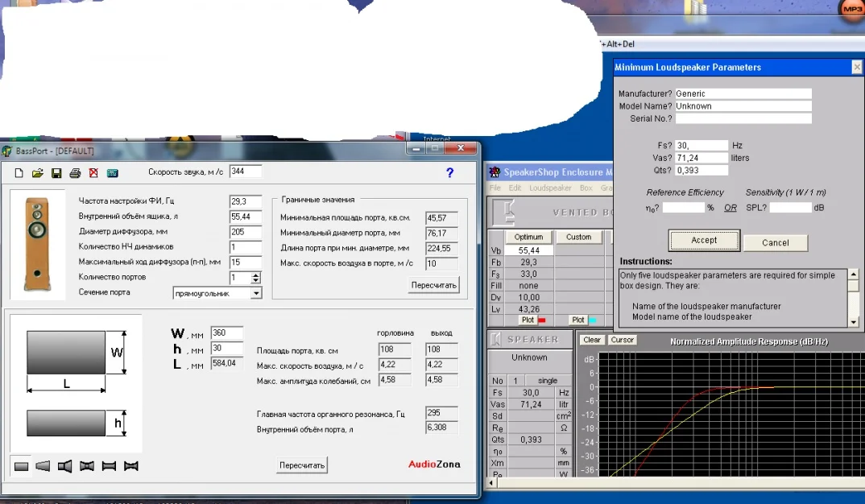Screen dimensions: 865x504
Task: Open the Edit menu in SpeakerShop
Action: tap(515, 188)
